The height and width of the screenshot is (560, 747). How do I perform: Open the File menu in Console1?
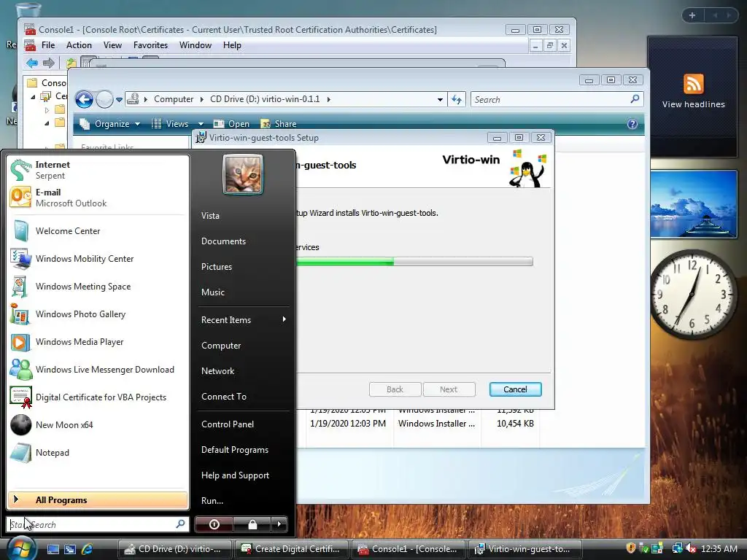tap(48, 45)
